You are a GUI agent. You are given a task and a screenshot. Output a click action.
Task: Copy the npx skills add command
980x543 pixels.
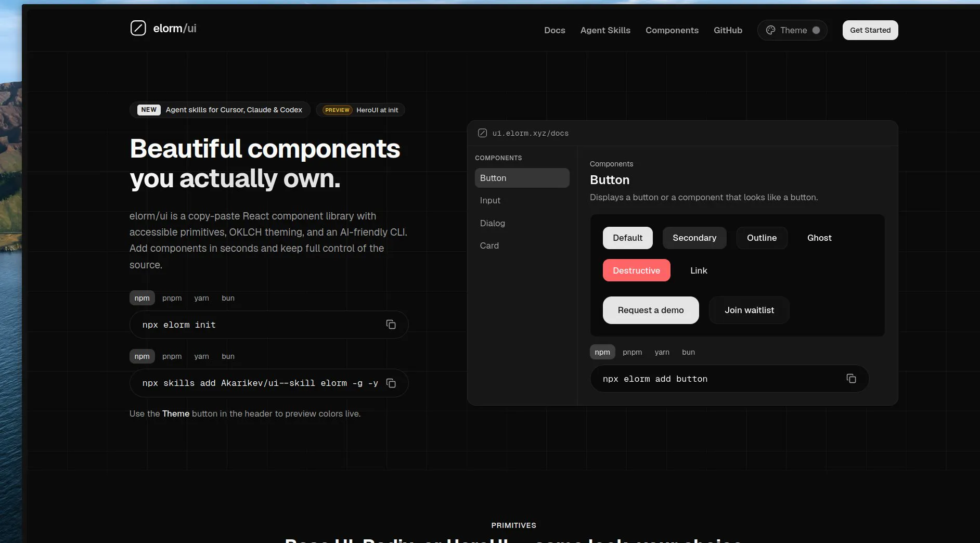(391, 383)
